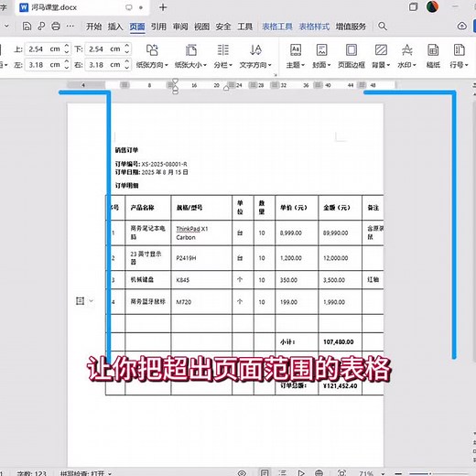The width and height of the screenshot is (476, 476).
Task: Click the 89,990.00 amount cell
Action: click(340, 233)
